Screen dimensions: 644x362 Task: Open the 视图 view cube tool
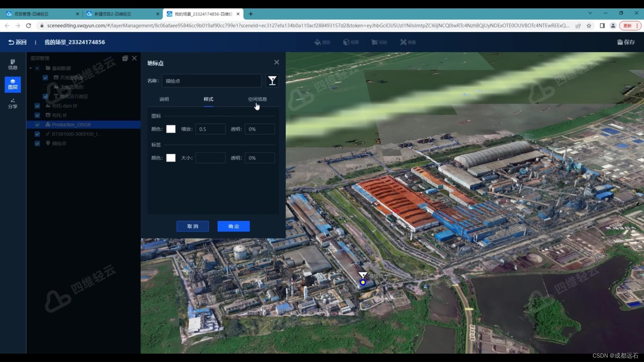click(351, 42)
